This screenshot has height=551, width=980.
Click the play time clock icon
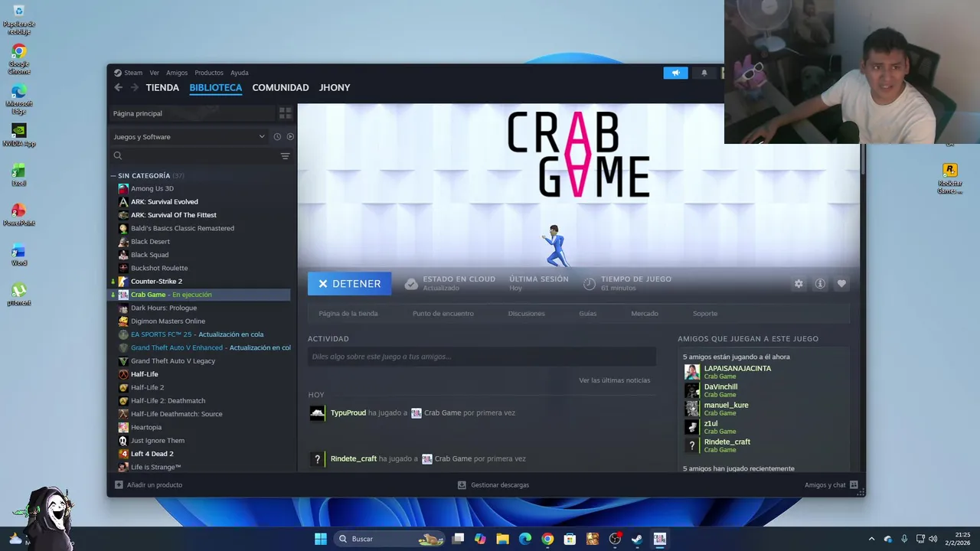tap(589, 284)
